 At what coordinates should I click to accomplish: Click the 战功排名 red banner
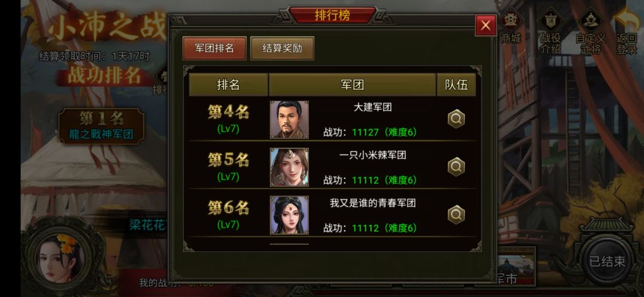(104, 76)
